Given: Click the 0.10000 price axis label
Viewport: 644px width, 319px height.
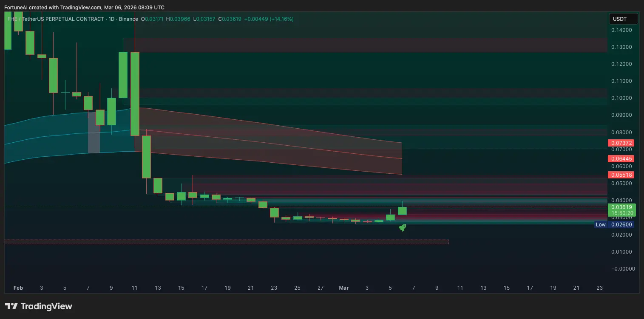Looking at the screenshot, I should [621, 98].
